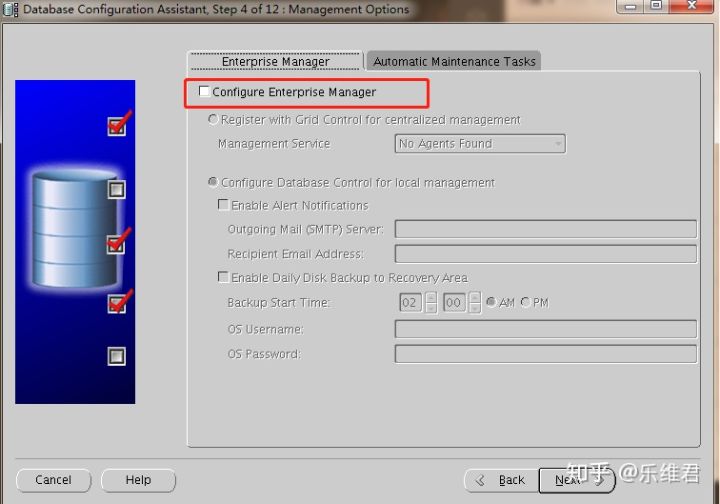Screen dimensions: 720x504
Task: Tick Enable Daily Disk Backup to Recovery Area
Action: pos(223,277)
